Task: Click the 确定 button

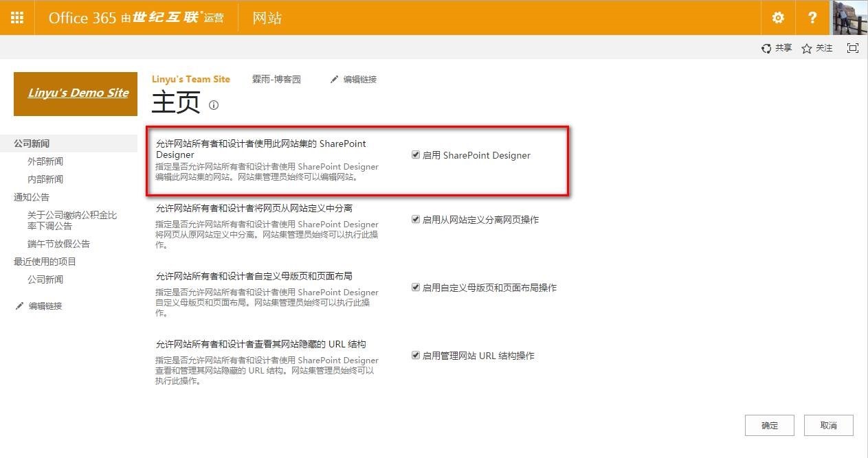Action: pyautogui.click(x=770, y=426)
